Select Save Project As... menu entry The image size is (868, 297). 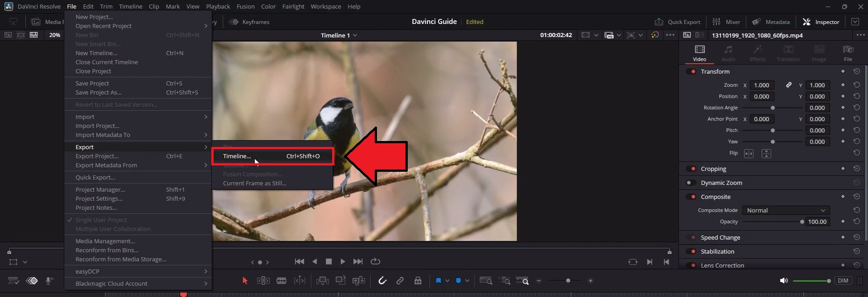pos(98,92)
